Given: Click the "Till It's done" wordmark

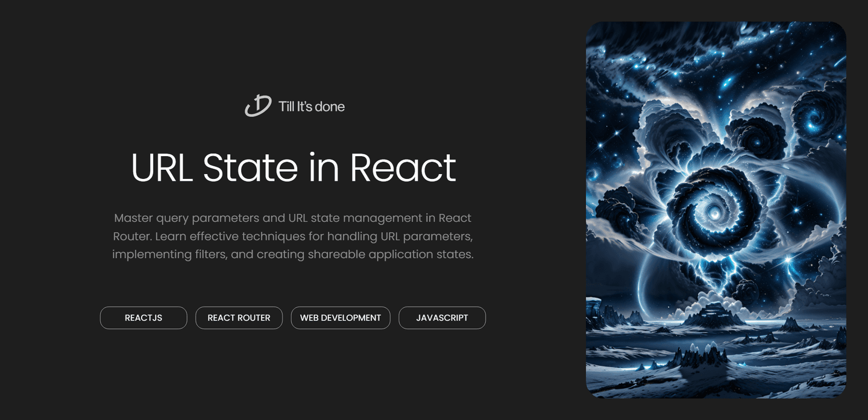Looking at the screenshot, I should coord(311,106).
